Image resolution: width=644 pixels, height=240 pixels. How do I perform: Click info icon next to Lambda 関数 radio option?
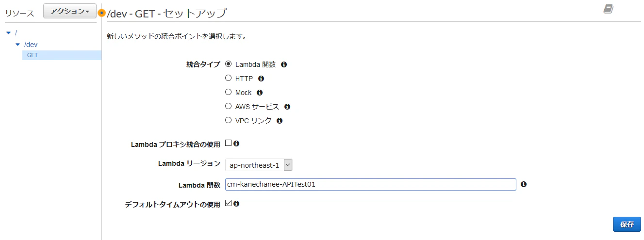point(284,64)
